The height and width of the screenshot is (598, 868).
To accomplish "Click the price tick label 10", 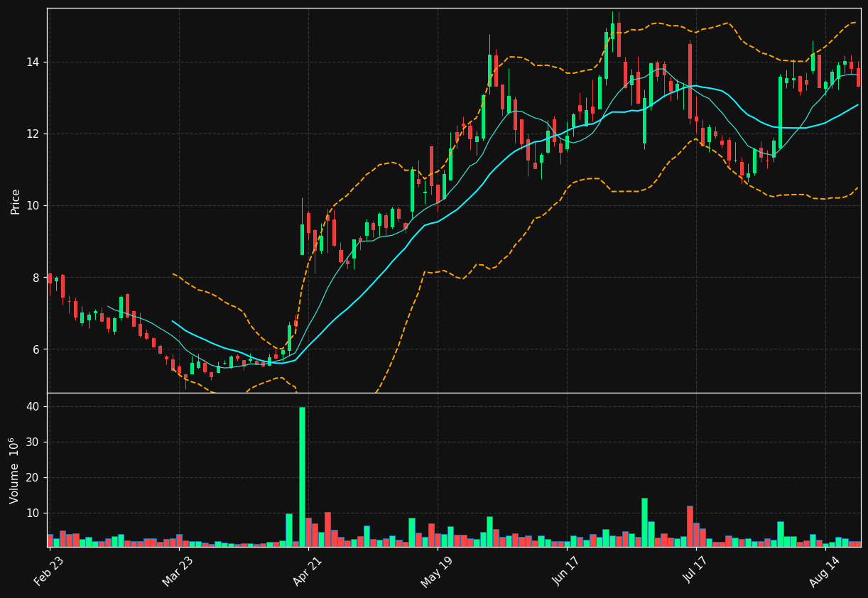I will (34, 206).
